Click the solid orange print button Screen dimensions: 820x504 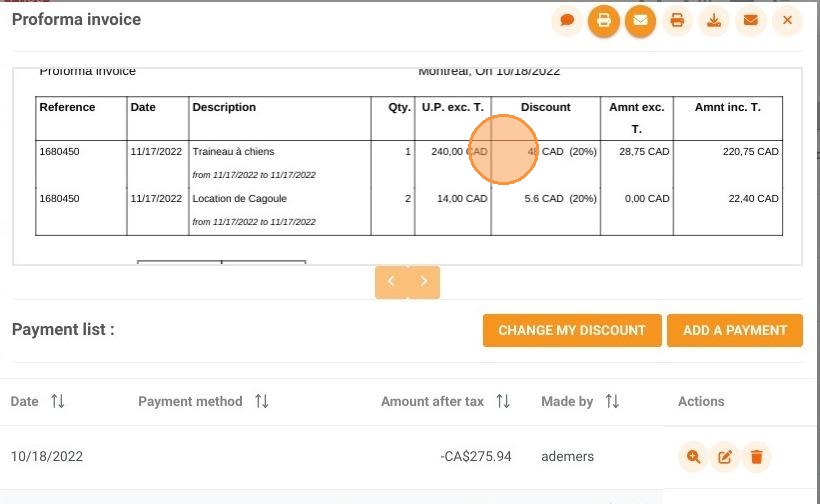click(x=604, y=21)
